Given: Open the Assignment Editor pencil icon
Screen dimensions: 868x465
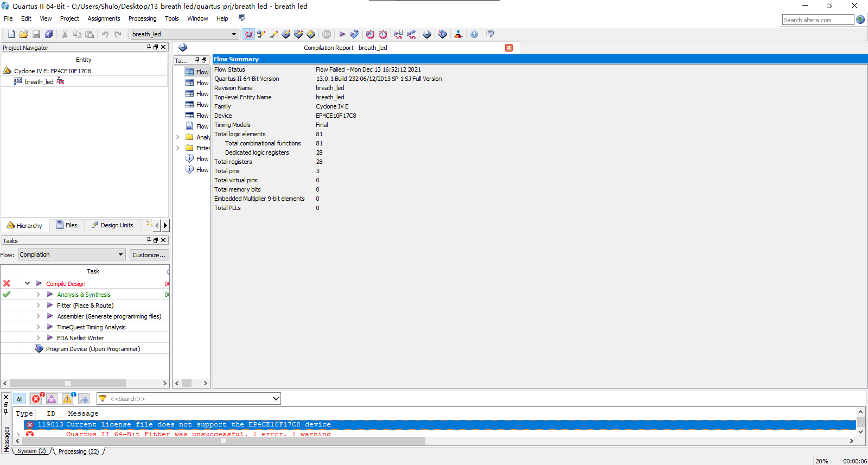Looking at the screenshot, I should [x=273, y=34].
